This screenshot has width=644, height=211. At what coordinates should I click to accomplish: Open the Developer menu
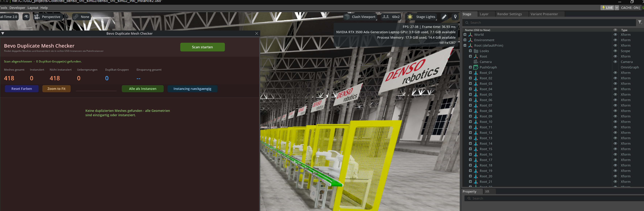tap(17, 8)
